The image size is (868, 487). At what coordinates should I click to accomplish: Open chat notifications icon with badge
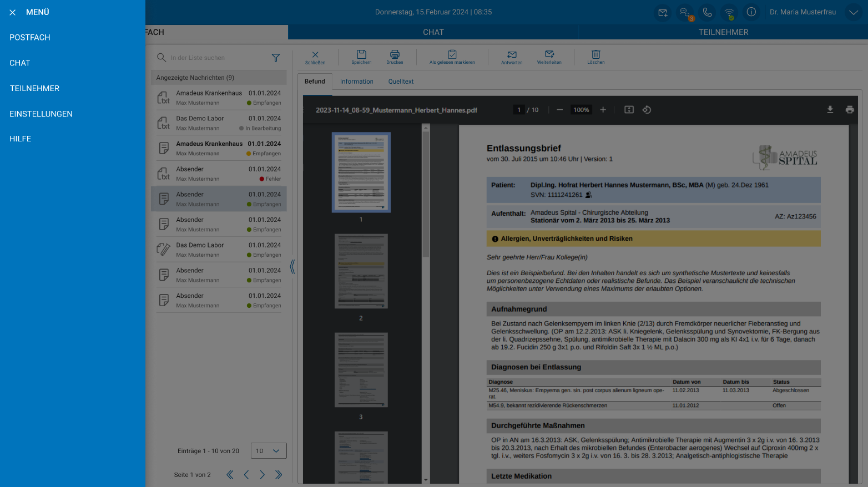(x=685, y=12)
